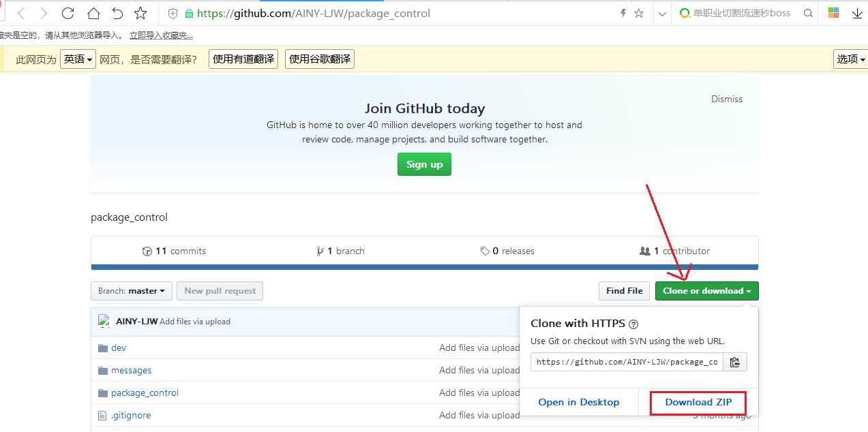Open the 11 commits link

click(x=174, y=251)
